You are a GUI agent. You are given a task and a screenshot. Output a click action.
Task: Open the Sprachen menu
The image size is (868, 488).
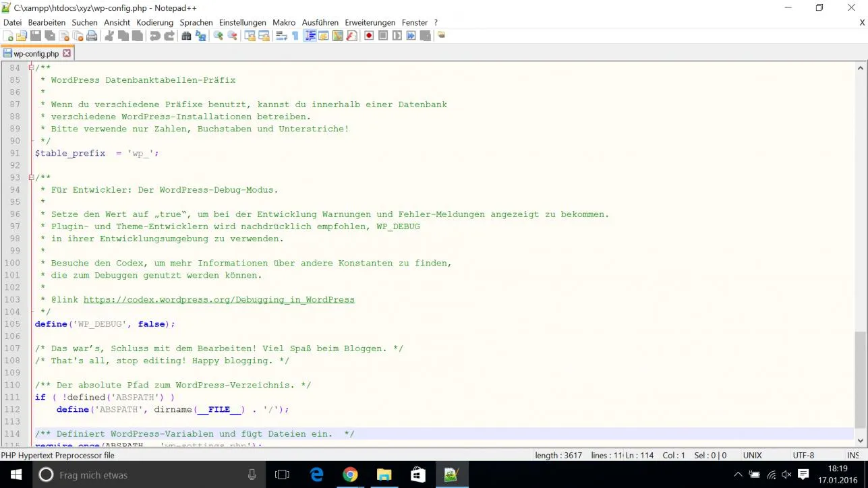click(196, 22)
